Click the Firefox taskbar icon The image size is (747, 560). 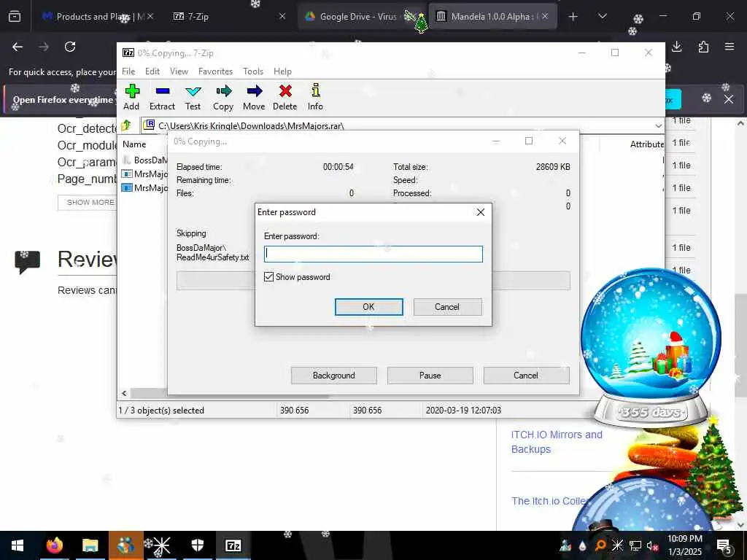click(x=54, y=545)
